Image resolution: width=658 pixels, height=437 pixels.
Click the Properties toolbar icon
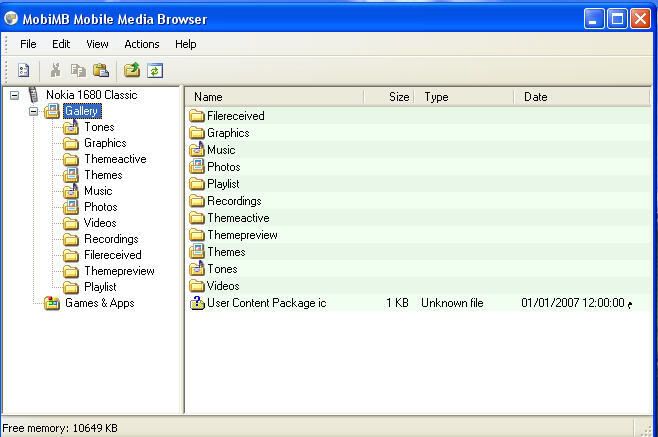[24, 71]
